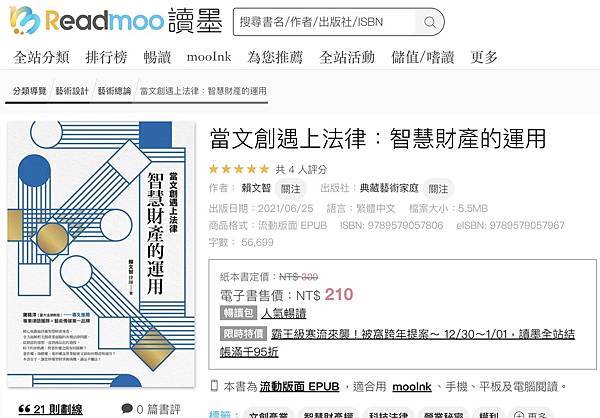This screenshot has height=418, width=600.
Task: Click the Readmoo logo
Action: (116, 20)
